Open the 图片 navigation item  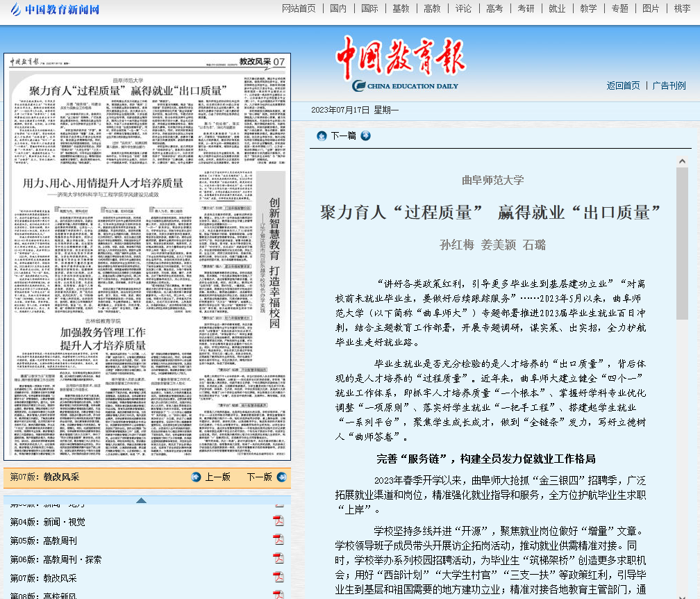click(x=651, y=8)
